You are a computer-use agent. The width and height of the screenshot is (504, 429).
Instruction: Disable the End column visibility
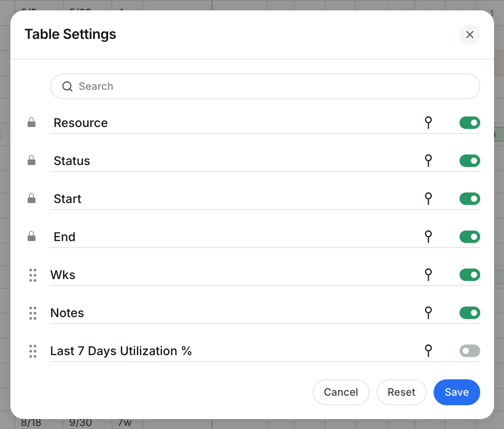(x=469, y=237)
